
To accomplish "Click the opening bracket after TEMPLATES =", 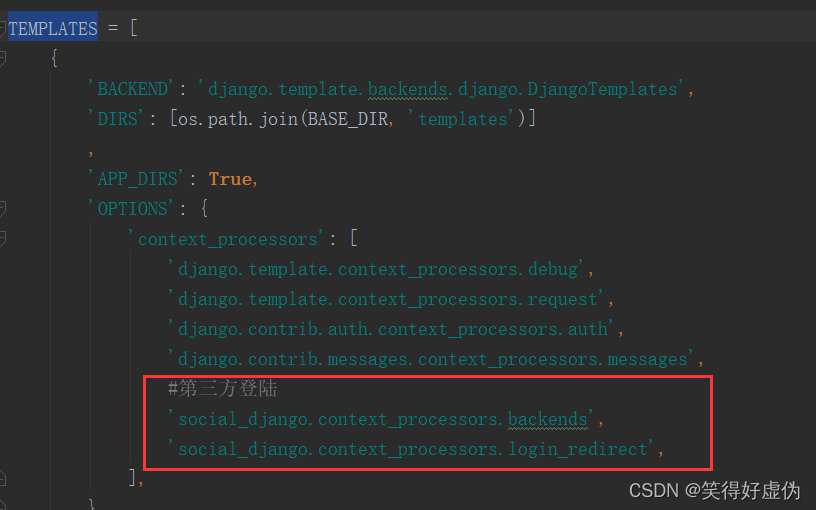I will (x=134, y=28).
